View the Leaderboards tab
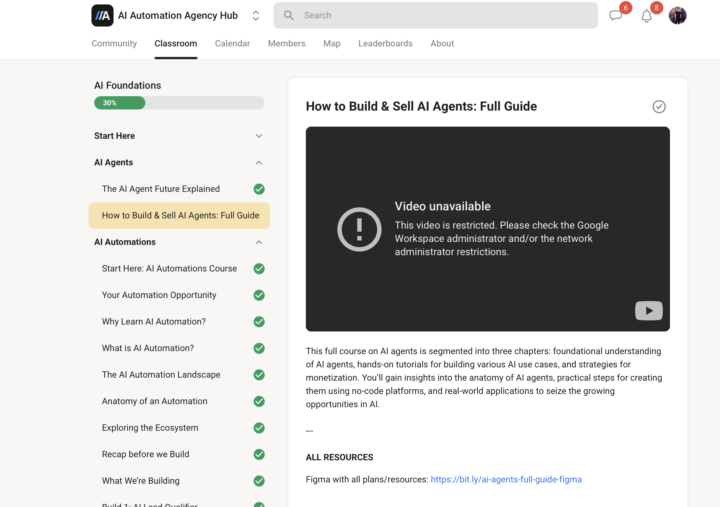 [x=385, y=43]
